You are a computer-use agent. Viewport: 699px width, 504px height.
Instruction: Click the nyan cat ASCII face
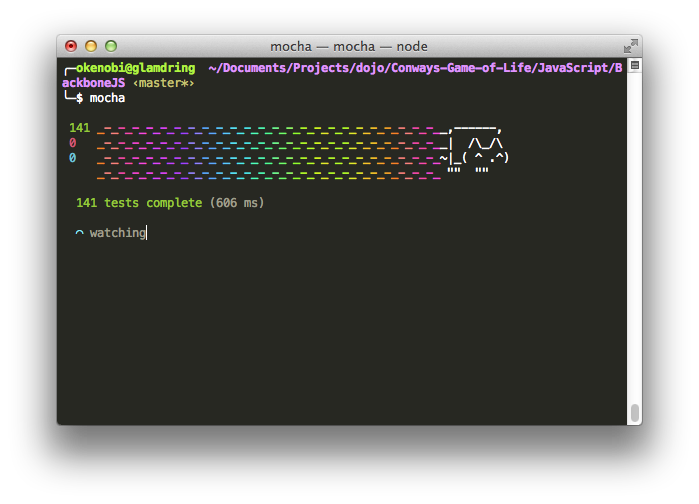point(486,157)
